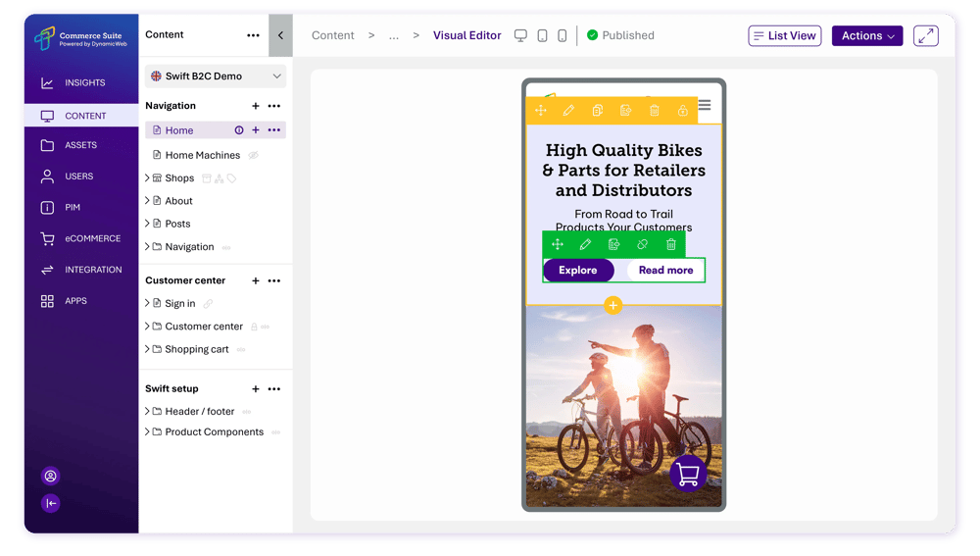Image resolution: width=980 pixels, height=556 pixels.
Task: Click the yellow toolbar move icon
Action: [541, 111]
